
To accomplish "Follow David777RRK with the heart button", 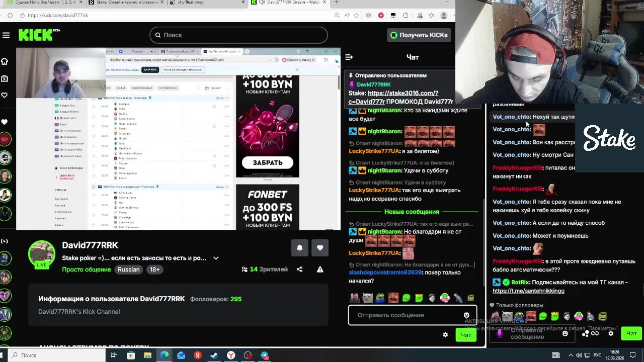I will 320,247.
